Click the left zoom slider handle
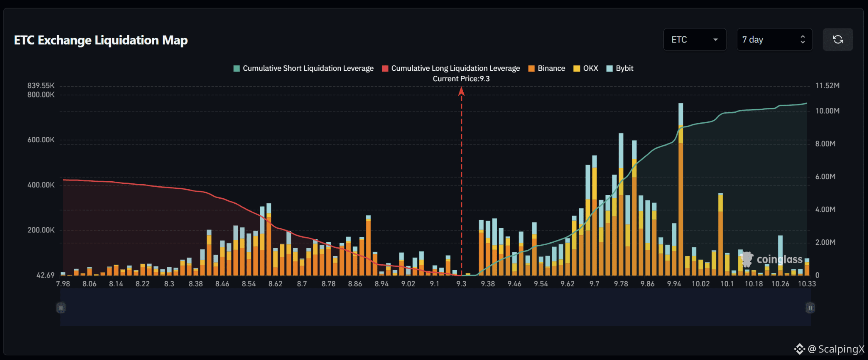 (61, 308)
